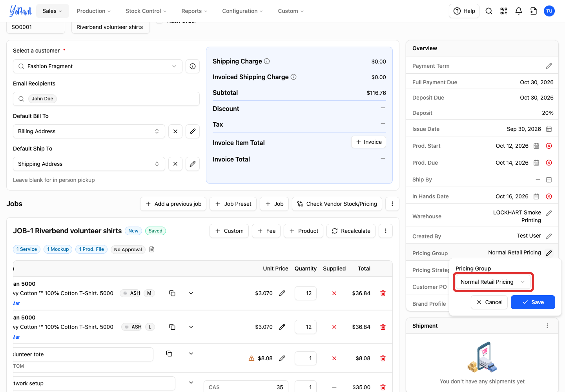Open the Stock Control menu
The image size is (565, 392).
(x=146, y=11)
